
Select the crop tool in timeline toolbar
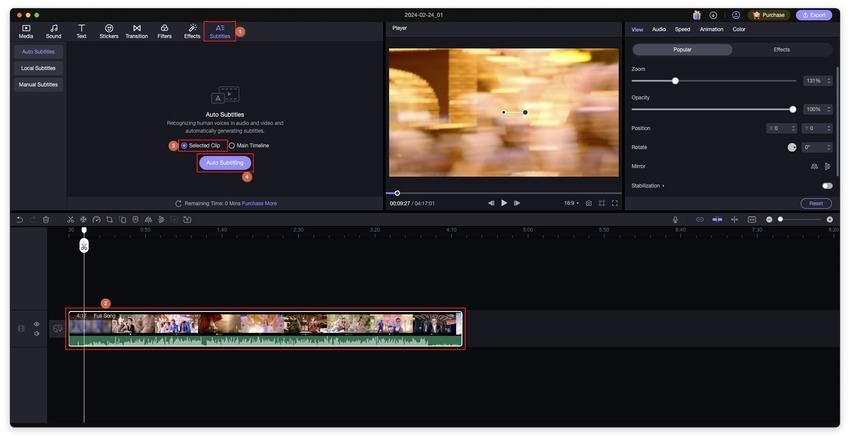coord(109,219)
